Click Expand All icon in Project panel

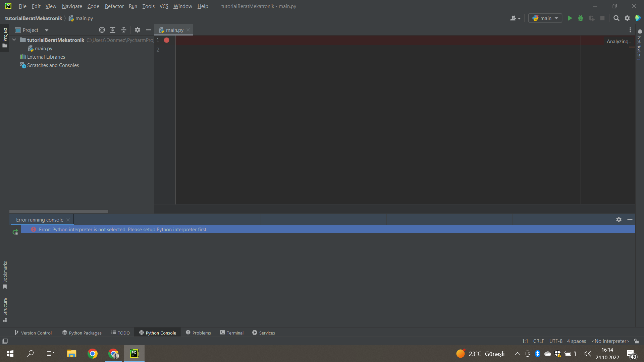[113, 30]
